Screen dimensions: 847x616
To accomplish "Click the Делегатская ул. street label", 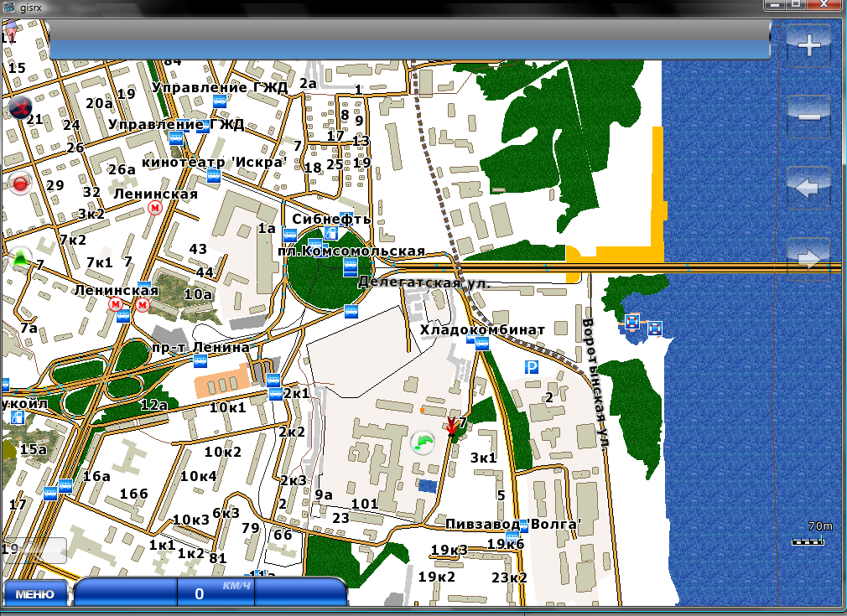I will point(424,282).
